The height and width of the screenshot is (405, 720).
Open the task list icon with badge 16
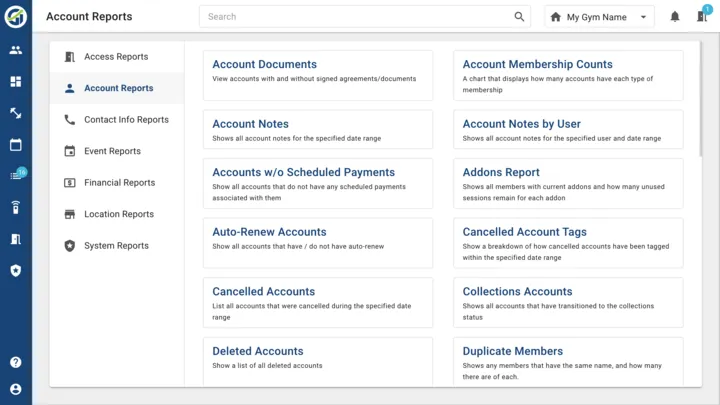(17, 175)
